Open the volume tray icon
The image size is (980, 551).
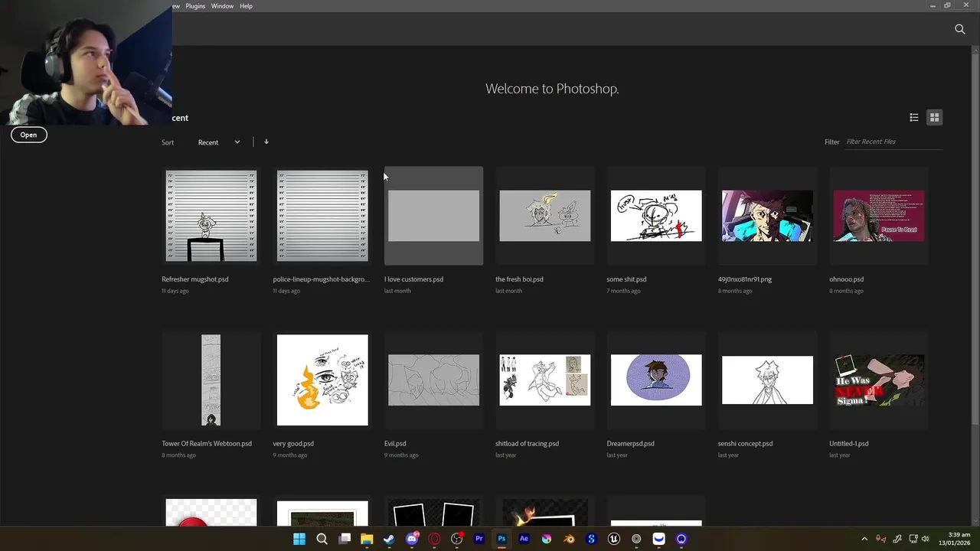pos(926,539)
